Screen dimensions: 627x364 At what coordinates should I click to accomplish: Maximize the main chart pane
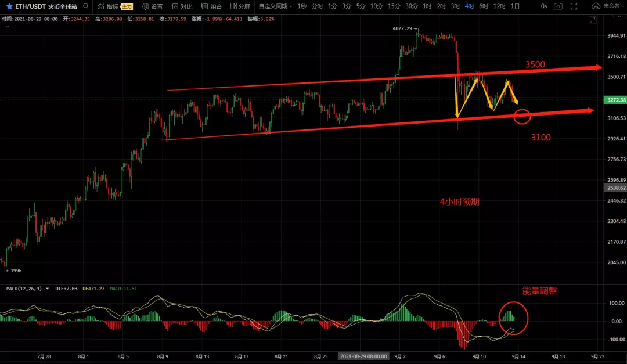(x=593, y=20)
